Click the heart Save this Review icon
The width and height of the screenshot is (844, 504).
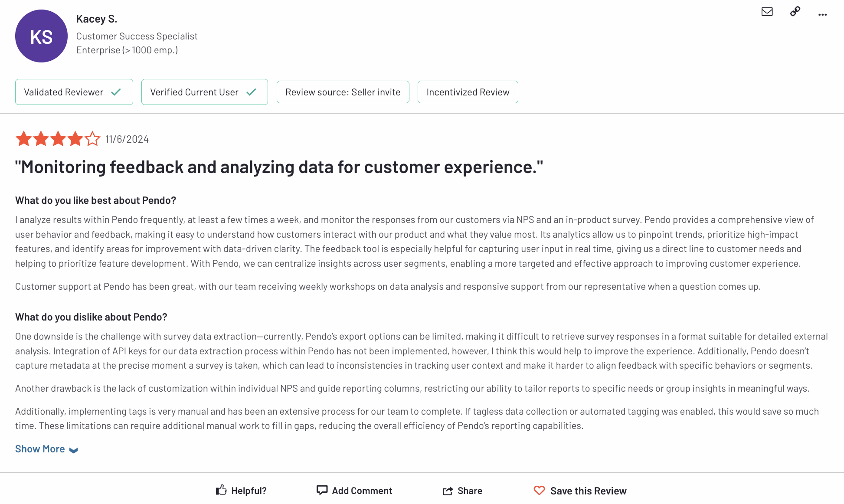tap(539, 490)
